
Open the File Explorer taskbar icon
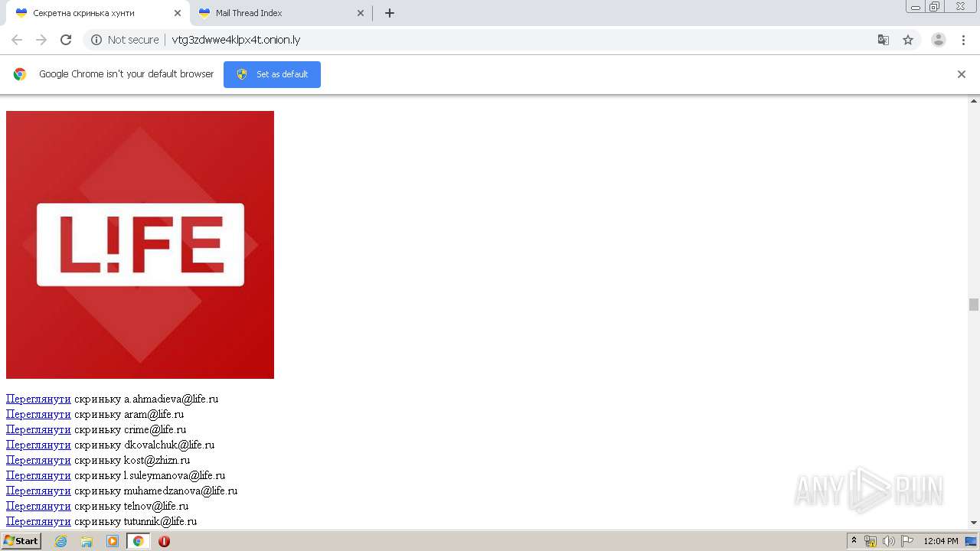(87, 541)
